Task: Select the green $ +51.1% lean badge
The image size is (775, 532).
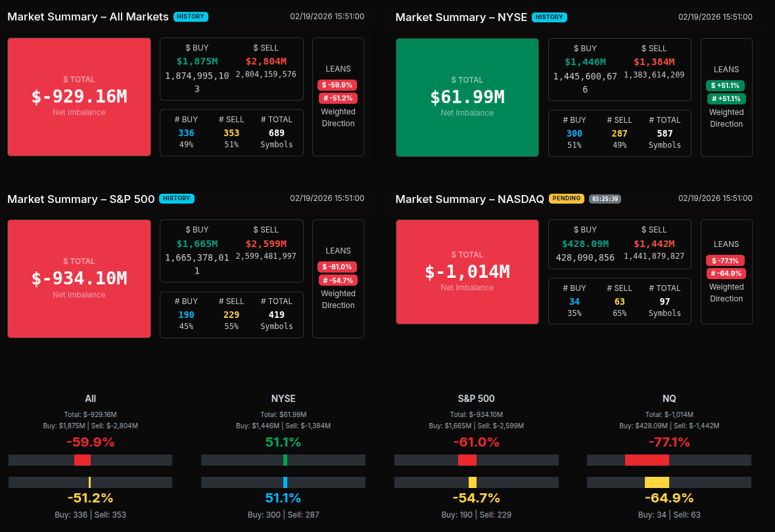Action: pos(725,85)
